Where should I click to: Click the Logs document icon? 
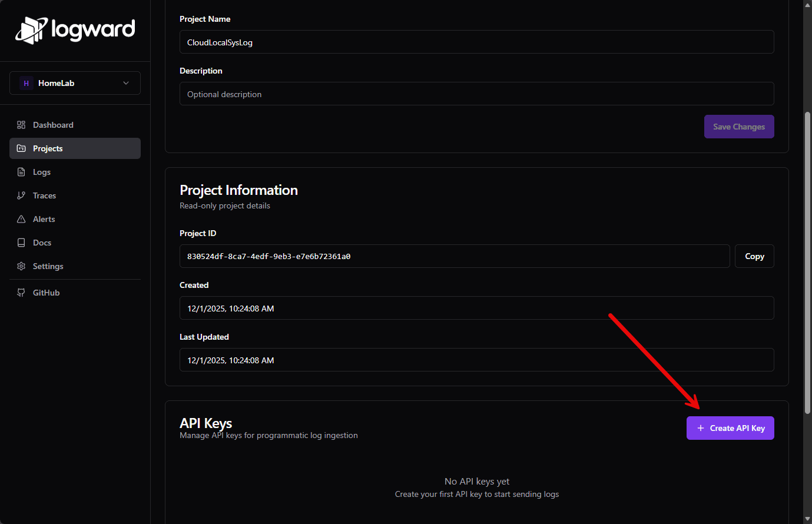click(x=21, y=172)
